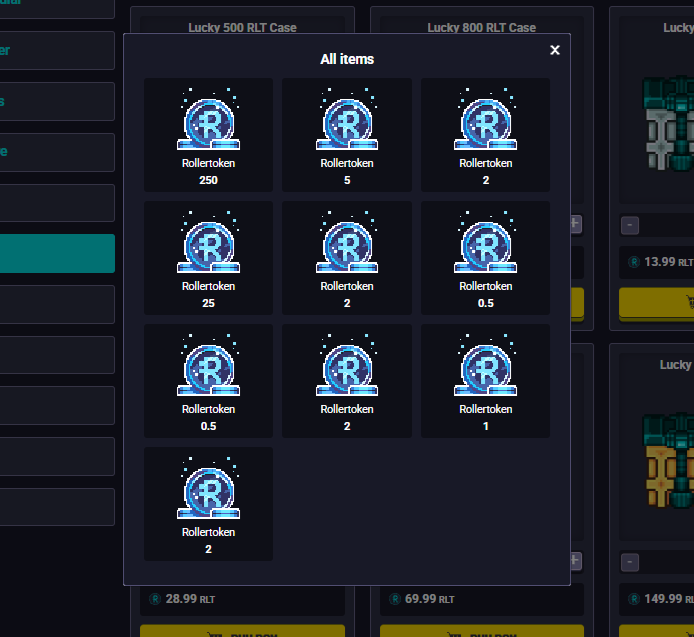Click the value 25 under Rollertoken
The image size is (694, 637).
[x=208, y=303]
